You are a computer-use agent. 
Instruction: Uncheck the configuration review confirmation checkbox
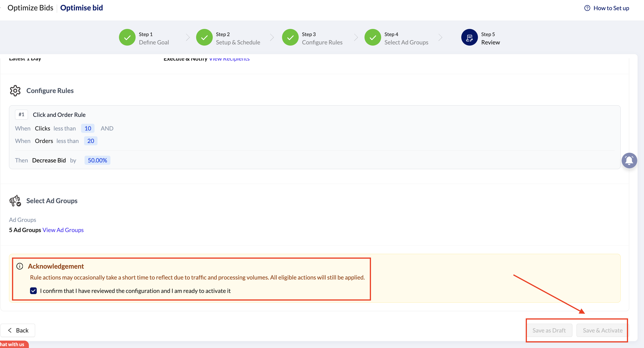tap(33, 291)
